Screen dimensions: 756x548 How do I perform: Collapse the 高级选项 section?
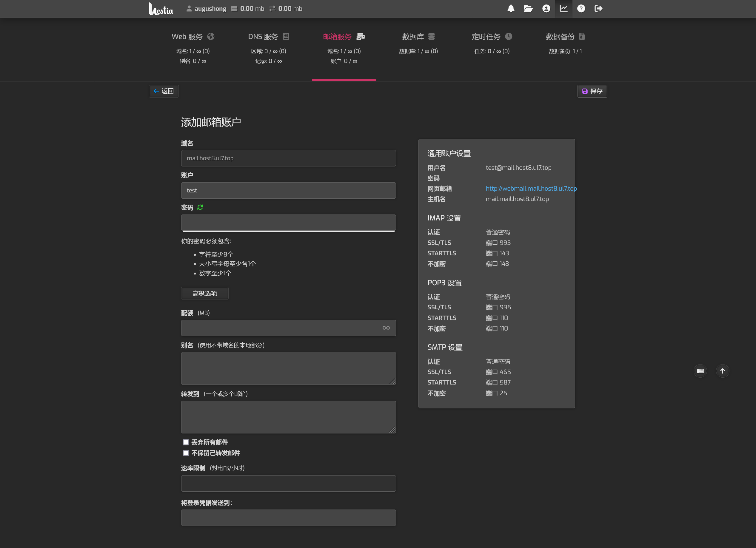click(205, 293)
